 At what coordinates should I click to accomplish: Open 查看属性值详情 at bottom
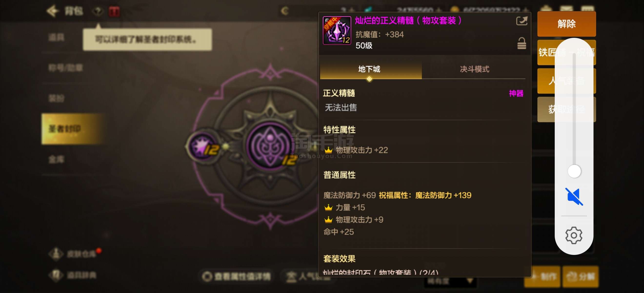pyautogui.click(x=236, y=276)
